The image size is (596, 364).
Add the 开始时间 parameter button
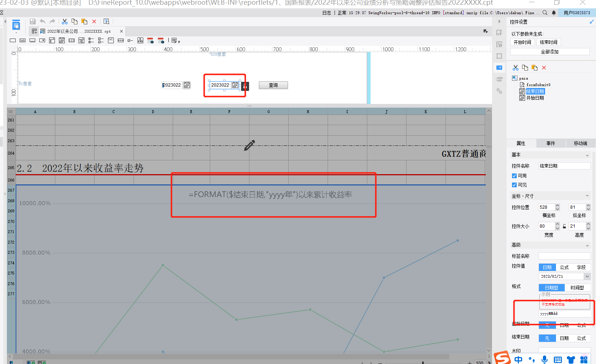pyautogui.click(x=523, y=42)
